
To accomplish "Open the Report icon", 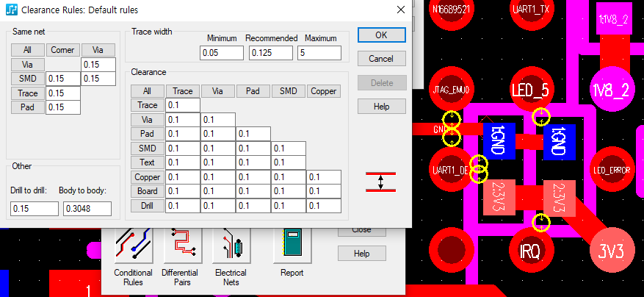I will click(292, 246).
